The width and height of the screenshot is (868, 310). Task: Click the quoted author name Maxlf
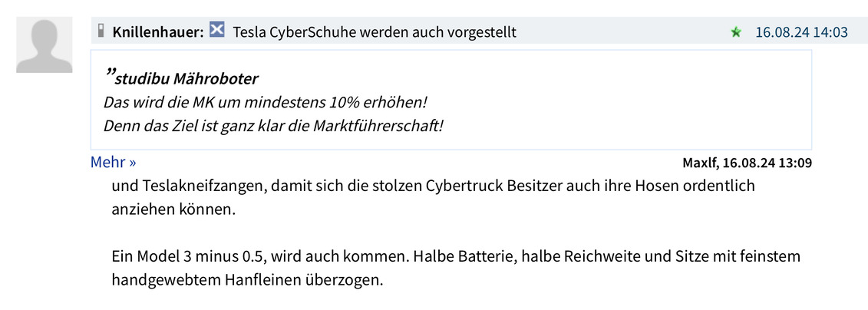(x=699, y=163)
